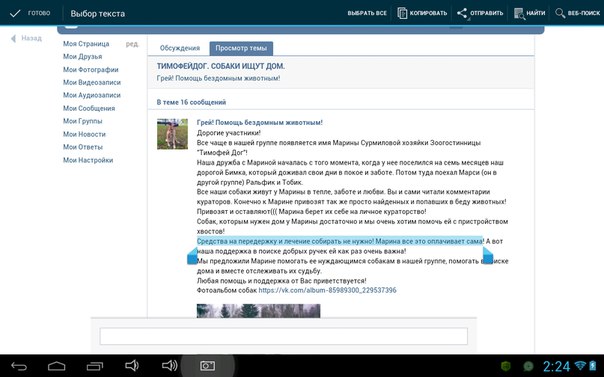The width and height of the screenshot is (604, 377).
Task: Click the ред. edit link
Action: click(x=132, y=44)
